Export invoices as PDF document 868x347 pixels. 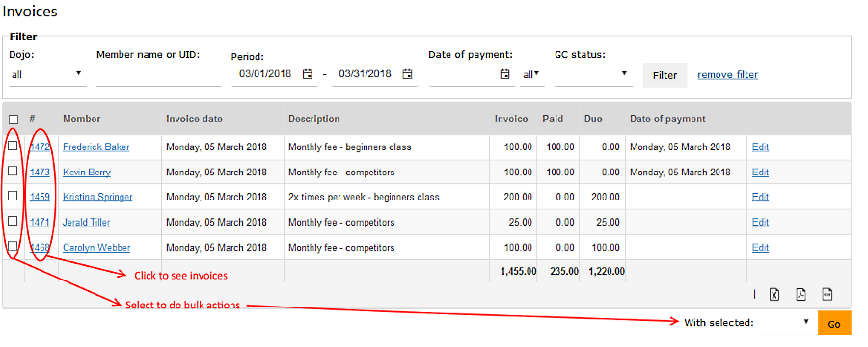click(x=800, y=295)
